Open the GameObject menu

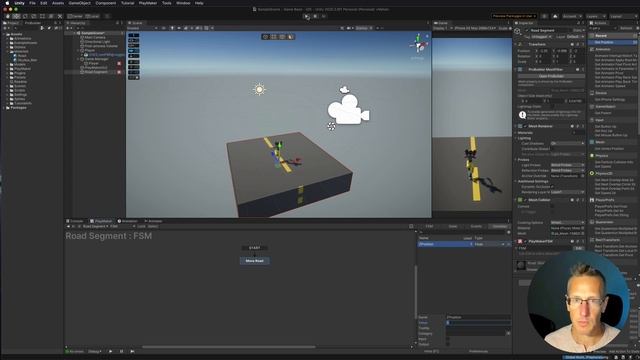pos(80,3)
